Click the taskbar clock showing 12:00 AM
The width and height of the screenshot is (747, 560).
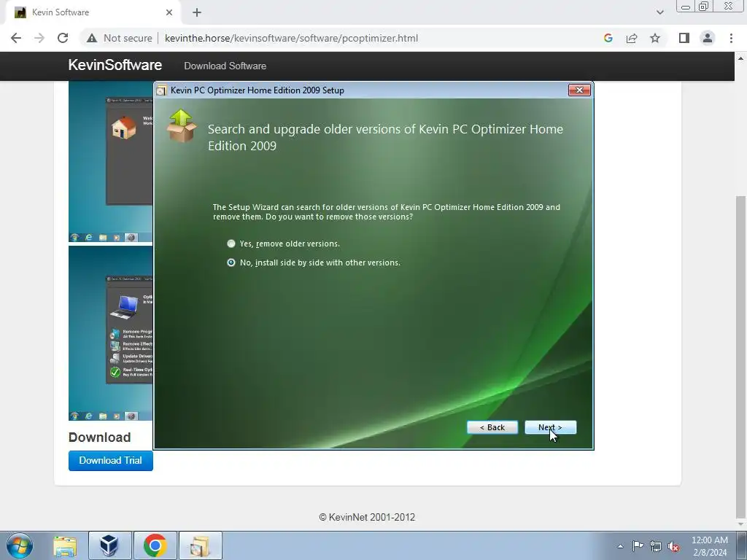[709, 546]
